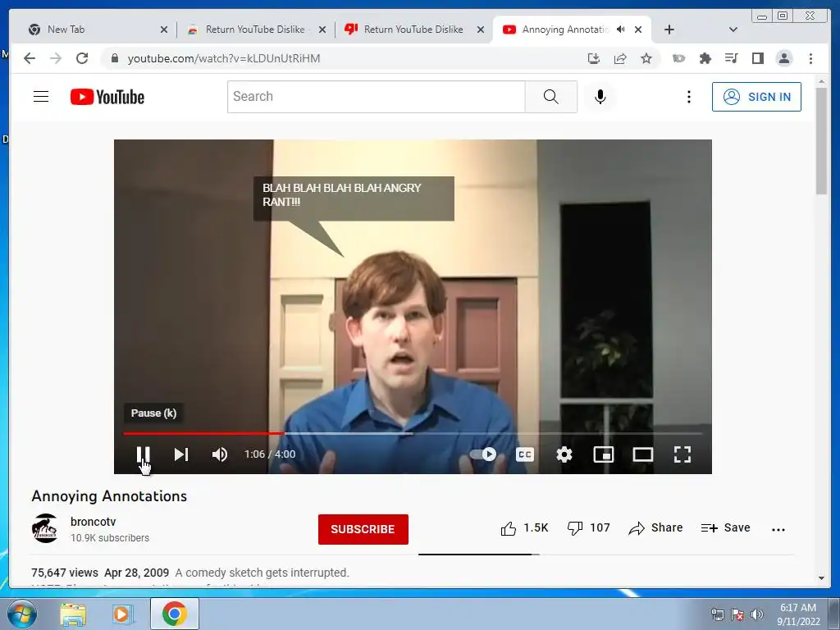This screenshot has height=630, width=840.
Task: Click Chrome taskbar button
Action: [x=174, y=614]
